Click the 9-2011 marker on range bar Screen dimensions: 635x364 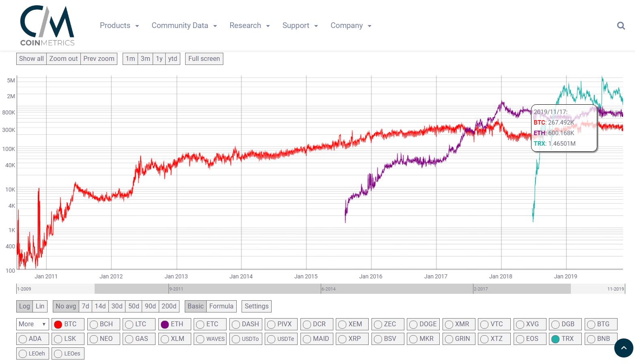(x=176, y=289)
